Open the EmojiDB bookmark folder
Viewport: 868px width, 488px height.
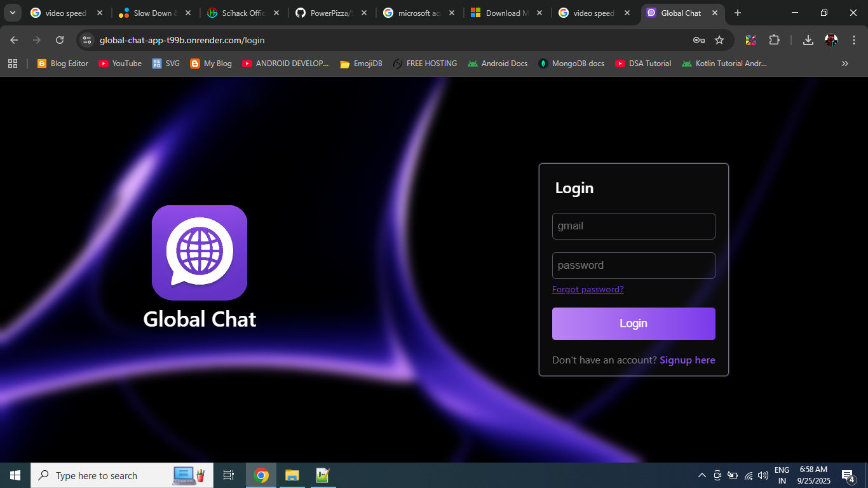click(360, 63)
